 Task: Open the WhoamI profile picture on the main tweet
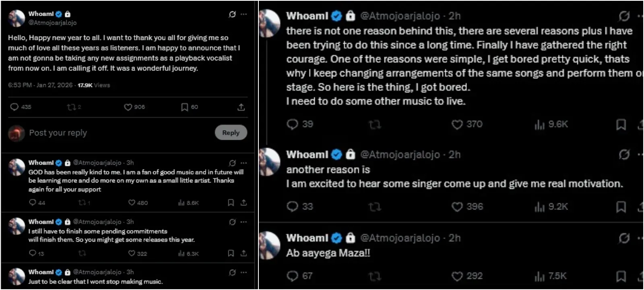pyautogui.click(x=17, y=18)
